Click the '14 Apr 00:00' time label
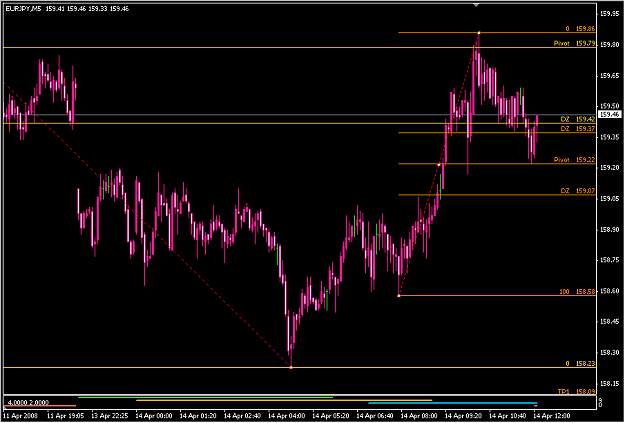The image size is (625, 423). (x=154, y=416)
